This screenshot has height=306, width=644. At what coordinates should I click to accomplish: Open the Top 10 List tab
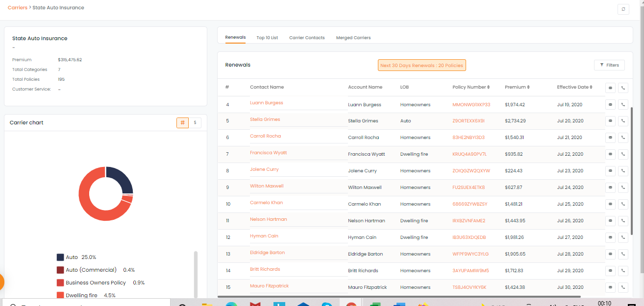click(x=267, y=38)
